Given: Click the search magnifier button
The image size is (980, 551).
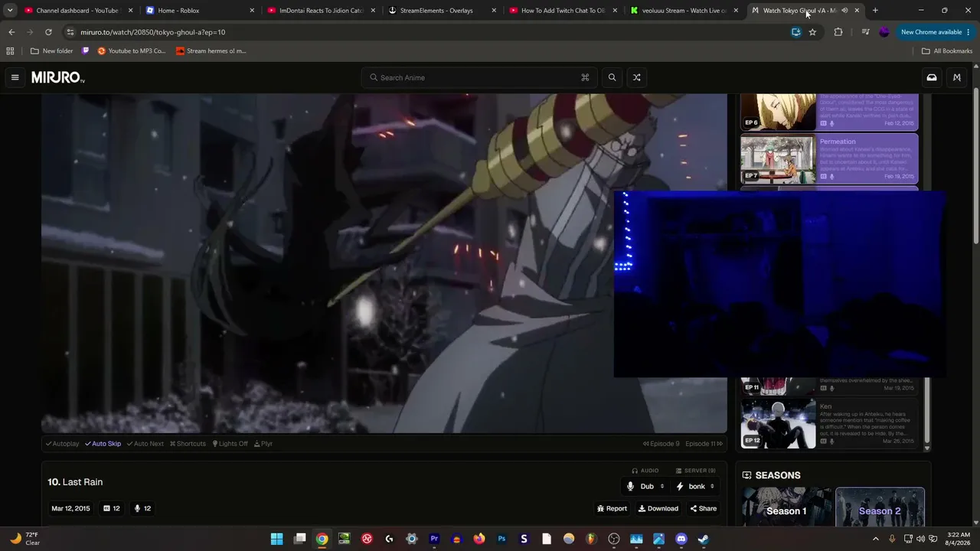Looking at the screenshot, I should [612, 77].
